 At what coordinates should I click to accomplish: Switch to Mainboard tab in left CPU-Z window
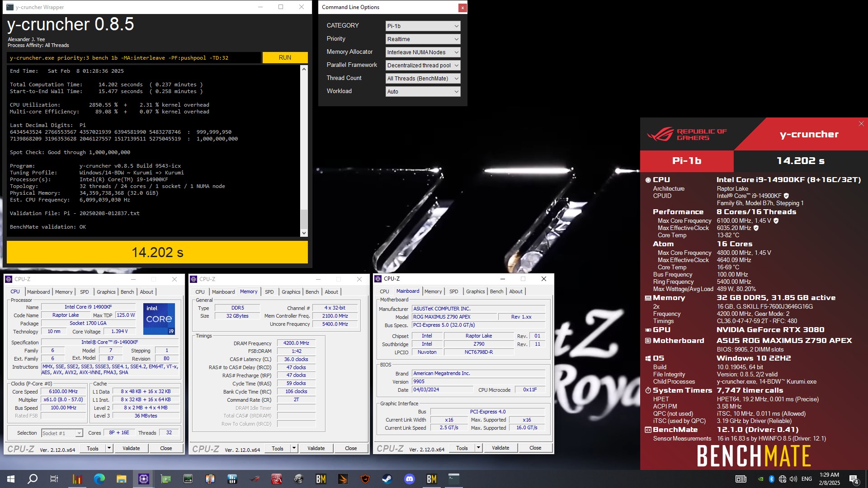[38, 292]
